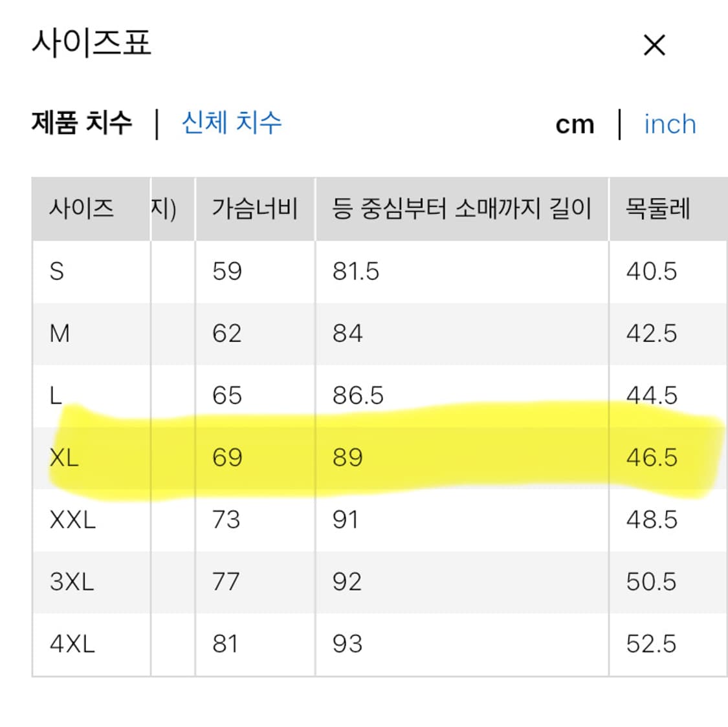
Task: Click the 등 중심부터 소매까지 길이 header
Action: coord(463,208)
